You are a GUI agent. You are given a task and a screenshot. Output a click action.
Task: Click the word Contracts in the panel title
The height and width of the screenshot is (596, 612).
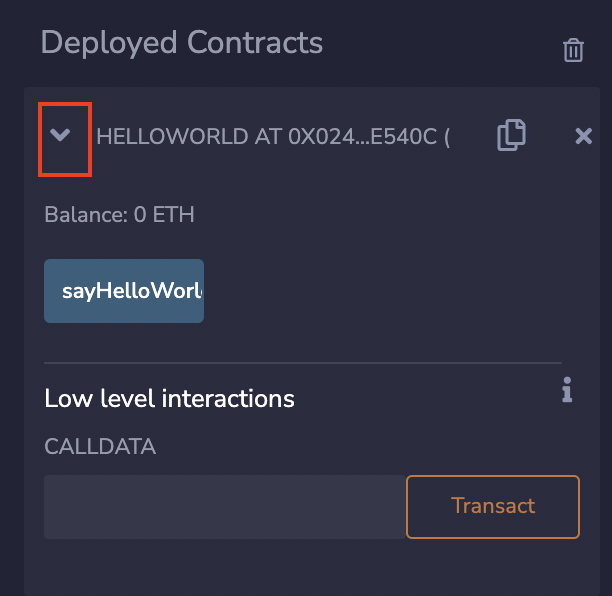click(258, 43)
